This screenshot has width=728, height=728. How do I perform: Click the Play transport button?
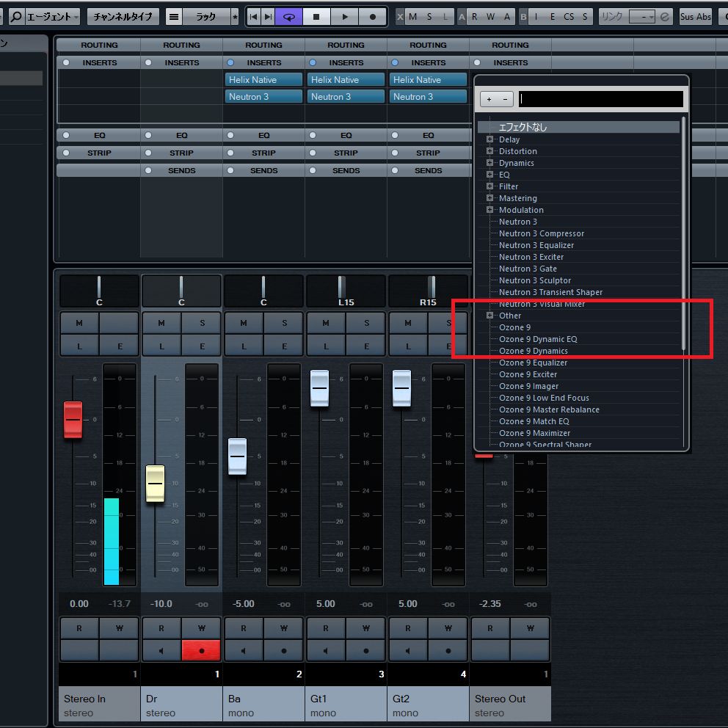point(344,17)
